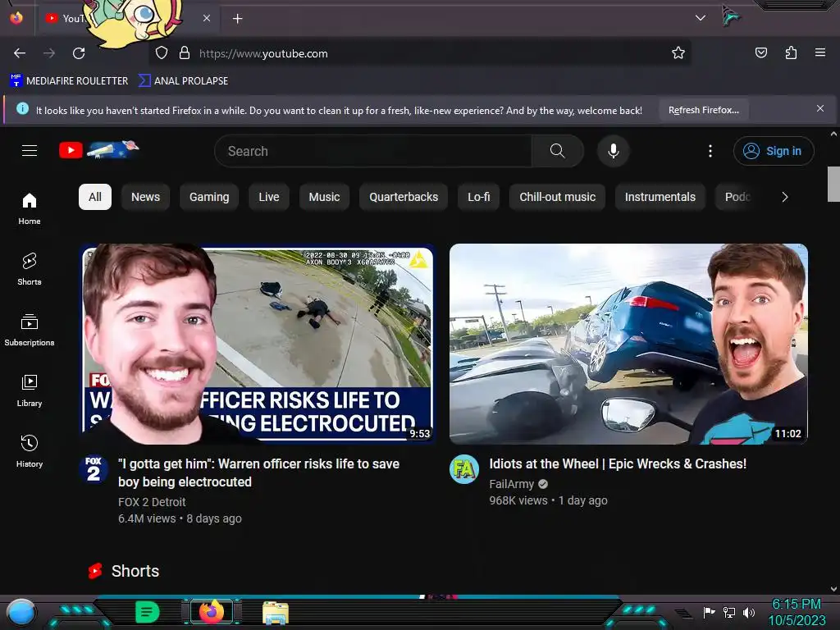
Task: Open FOX 2 Detroit channel avatar
Action: pos(94,468)
